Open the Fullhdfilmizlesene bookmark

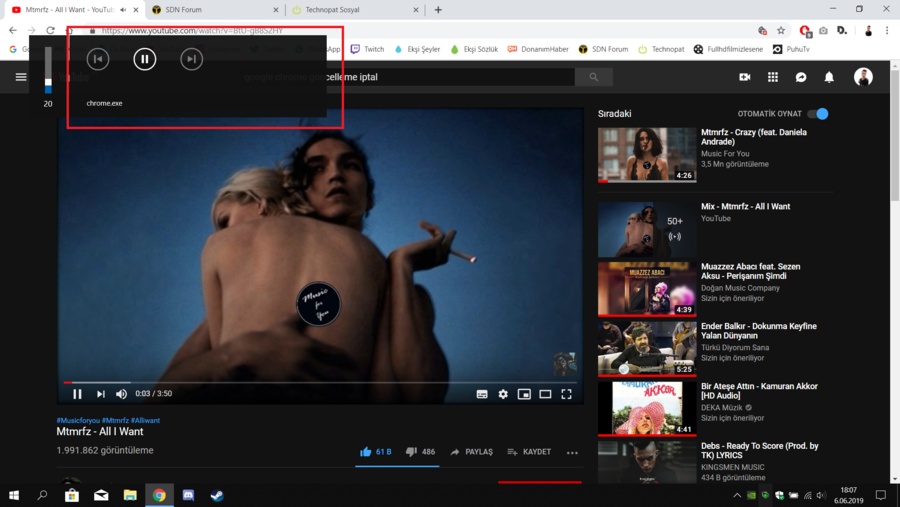click(728, 49)
